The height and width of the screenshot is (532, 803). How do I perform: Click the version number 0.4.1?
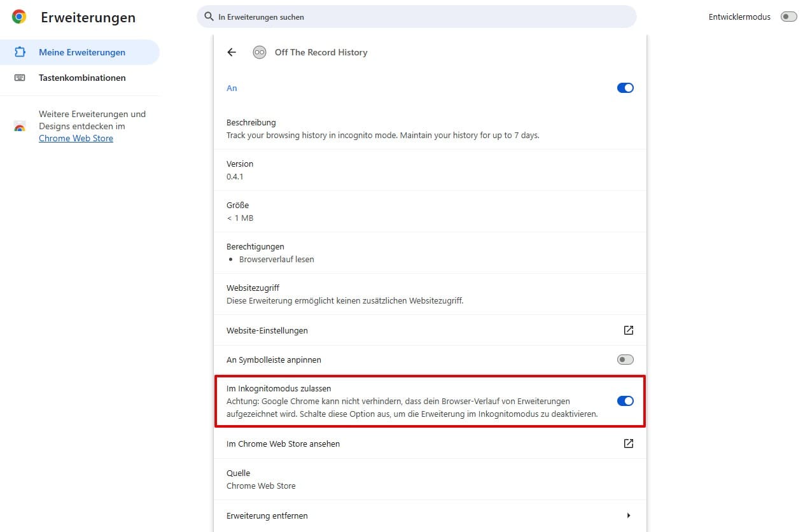click(x=235, y=176)
